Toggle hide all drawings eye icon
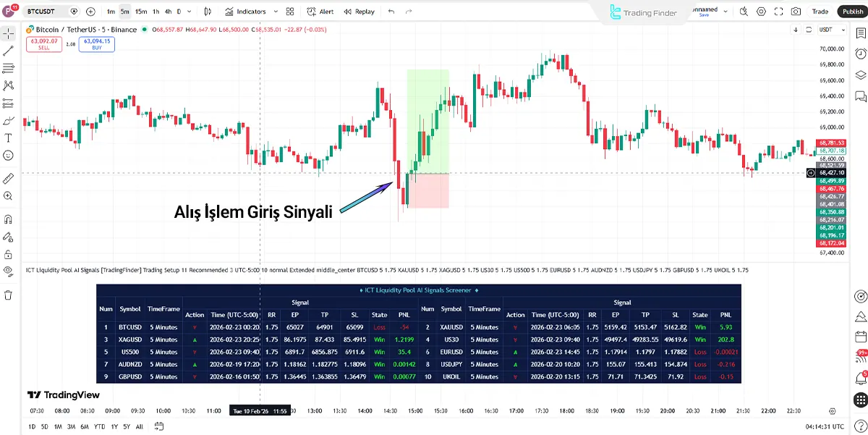Image resolution: width=868 pixels, height=435 pixels. pyautogui.click(x=9, y=271)
